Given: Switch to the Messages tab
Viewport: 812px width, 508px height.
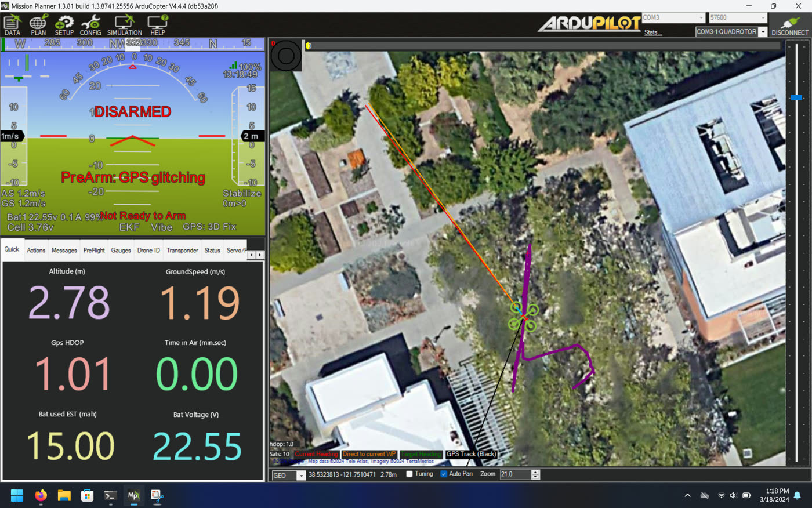Looking at the screenshot, I should [x=64, y=251].
